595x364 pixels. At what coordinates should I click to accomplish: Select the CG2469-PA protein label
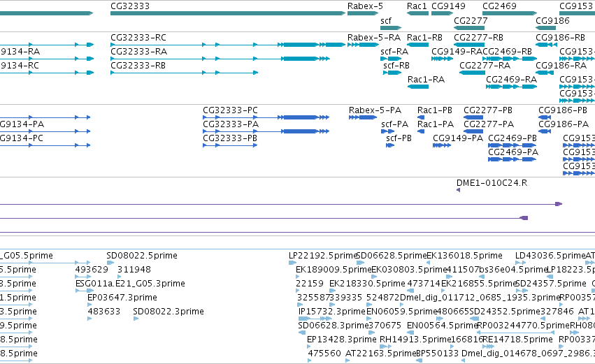click(x=513, y=153)
